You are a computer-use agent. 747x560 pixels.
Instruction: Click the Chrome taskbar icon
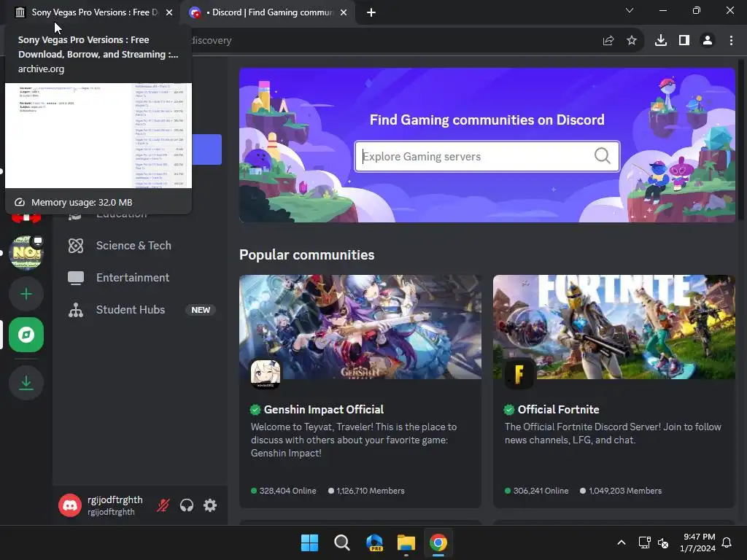coord(438,542)
